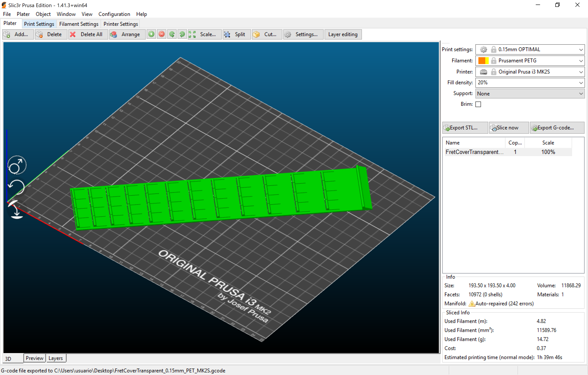Open the Support None dropdown
This screenshot has height=375, width=588.
[530, 94]
